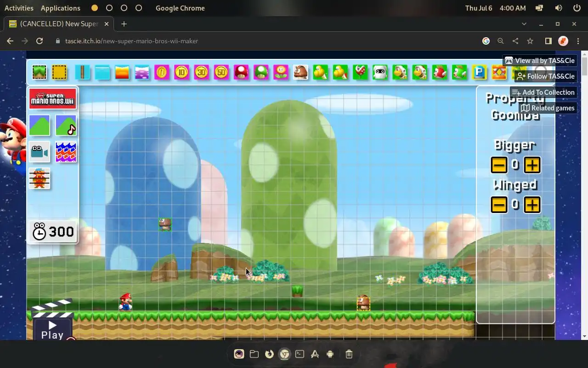Select the second Hammer Bro enemy
The width and height of the screenshot is (588, 368).
(419, 72)
